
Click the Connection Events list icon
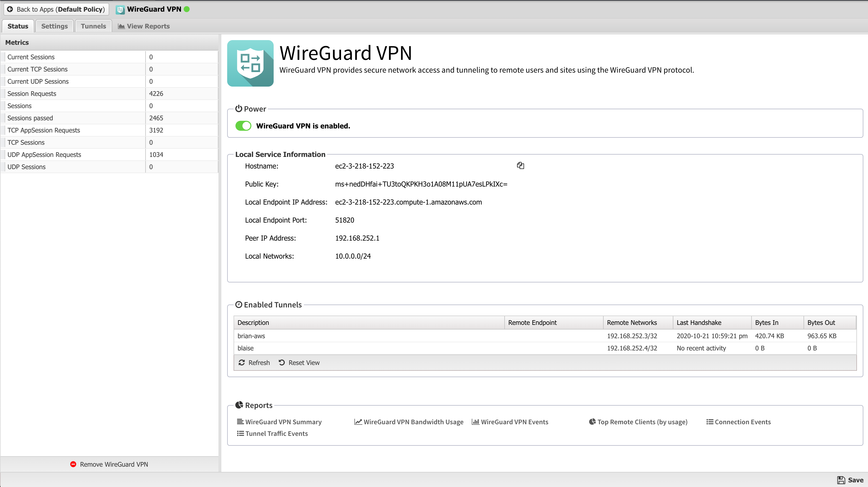(x=710, y=422)
